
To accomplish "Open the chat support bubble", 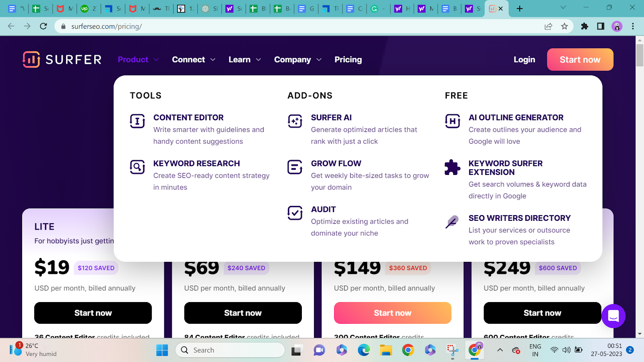I will coord(613,316).
